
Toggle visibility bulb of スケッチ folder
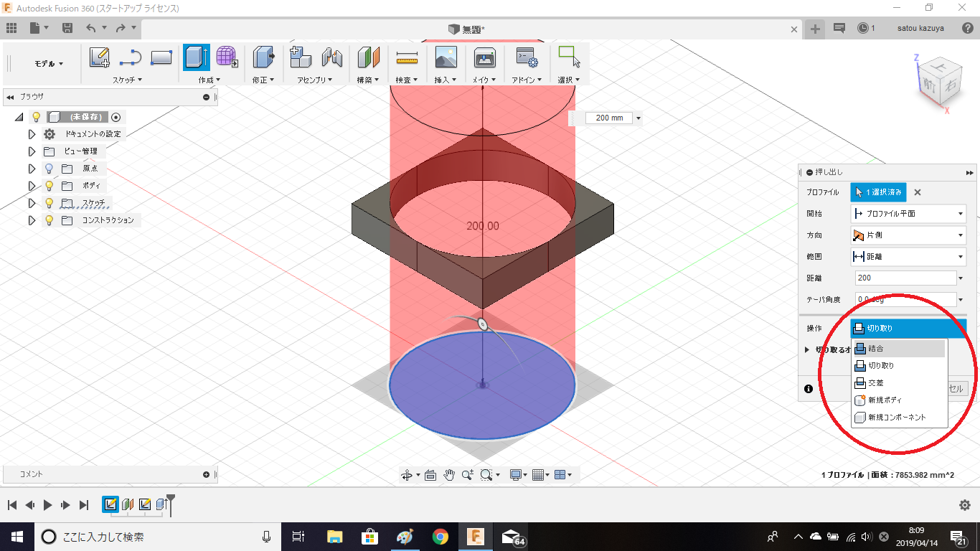[x=50, y=203]
